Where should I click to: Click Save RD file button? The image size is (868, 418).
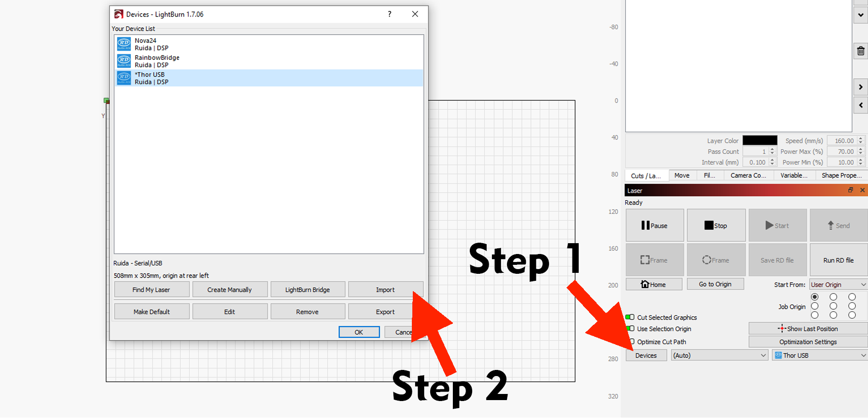coord(778,260)
